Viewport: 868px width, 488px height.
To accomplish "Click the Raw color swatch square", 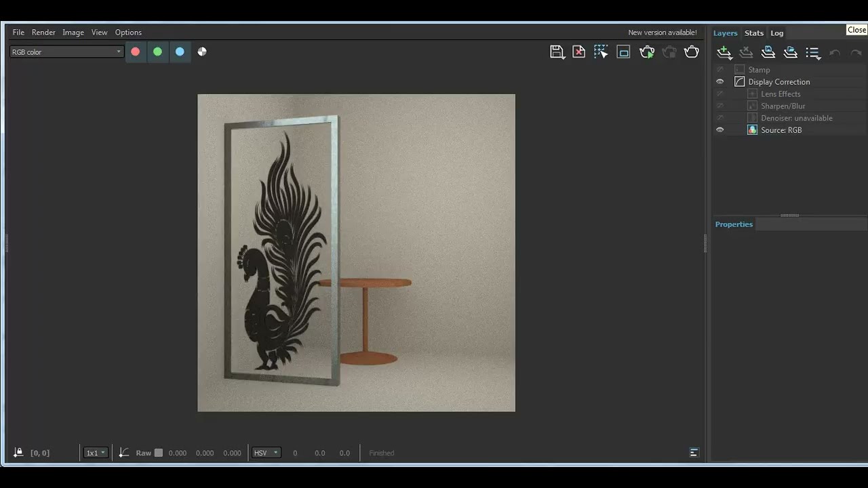I will [x=159, y=453].
